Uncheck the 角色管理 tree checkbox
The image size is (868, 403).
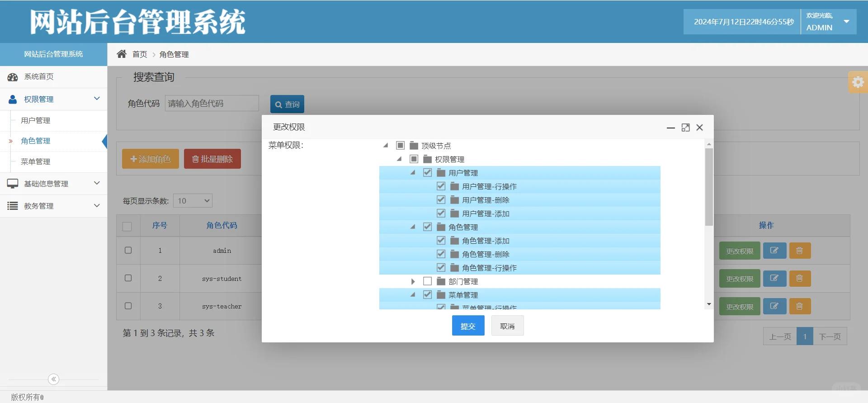coord(427,227)
